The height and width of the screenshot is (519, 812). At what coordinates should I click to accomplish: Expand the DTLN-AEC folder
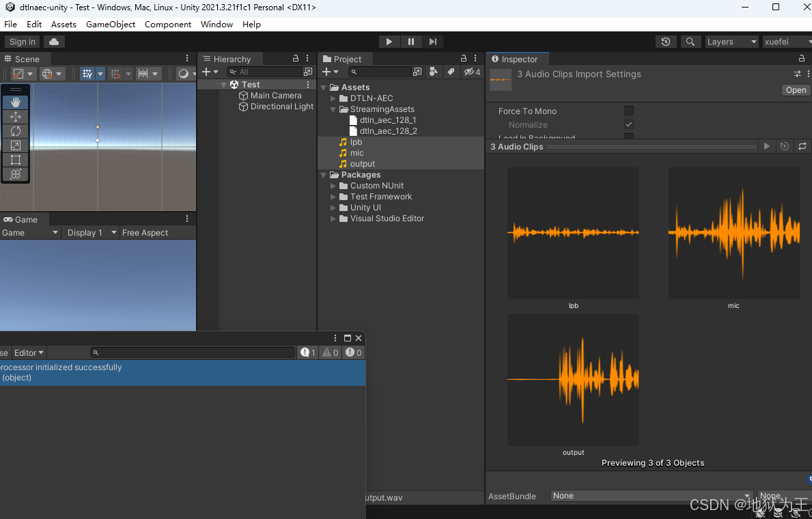tap(333, 98)
